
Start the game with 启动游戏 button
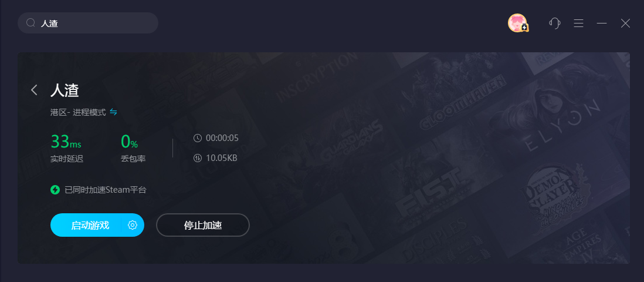pyautogui.click(x=90, y=225)
